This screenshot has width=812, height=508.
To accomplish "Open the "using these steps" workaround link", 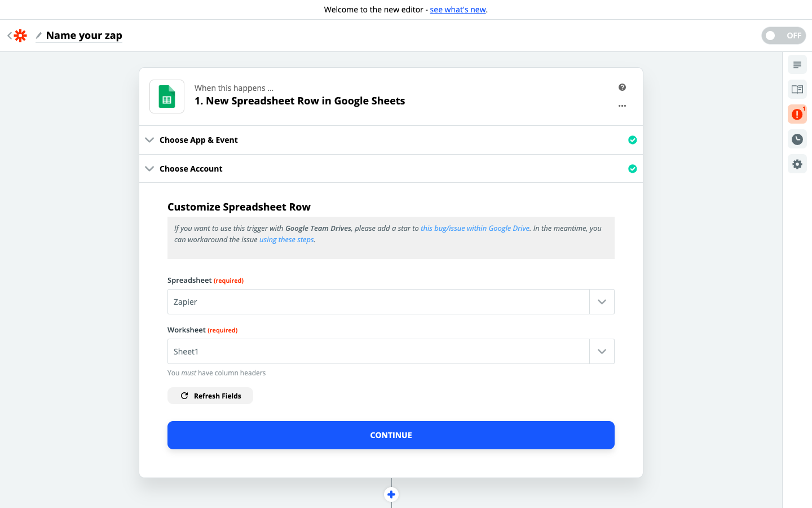I will (x=286, y=240).
